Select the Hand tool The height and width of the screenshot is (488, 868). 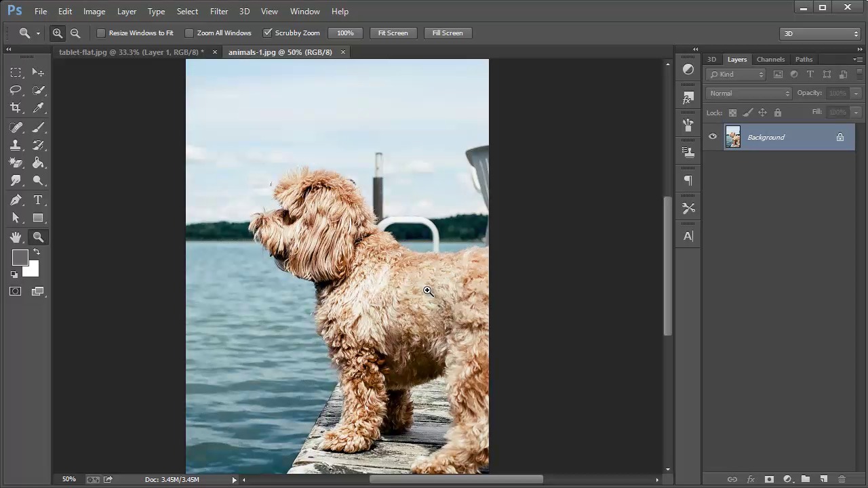[x=16, y=237]
